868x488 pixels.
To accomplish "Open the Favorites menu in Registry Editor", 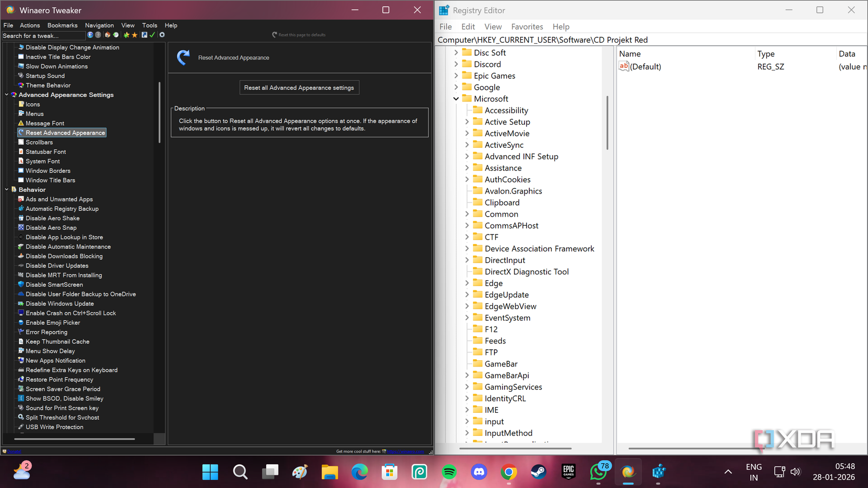I will click(x=527, y=26).
